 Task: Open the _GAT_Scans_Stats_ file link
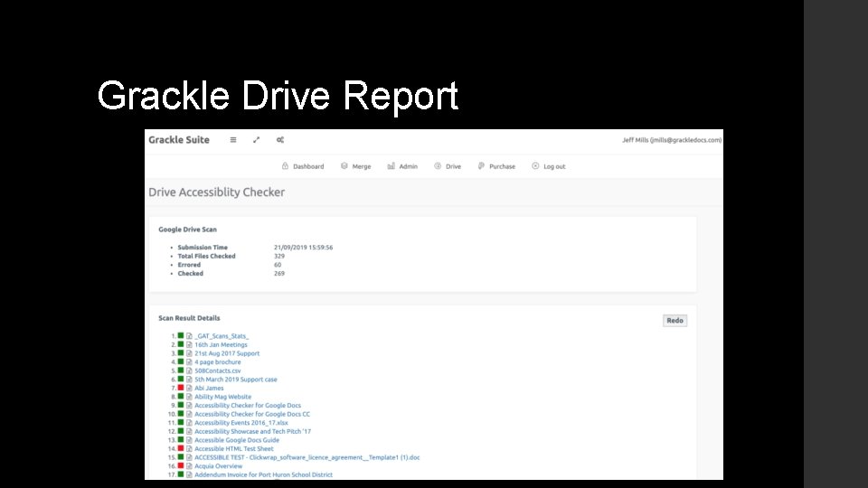point(222,336)
